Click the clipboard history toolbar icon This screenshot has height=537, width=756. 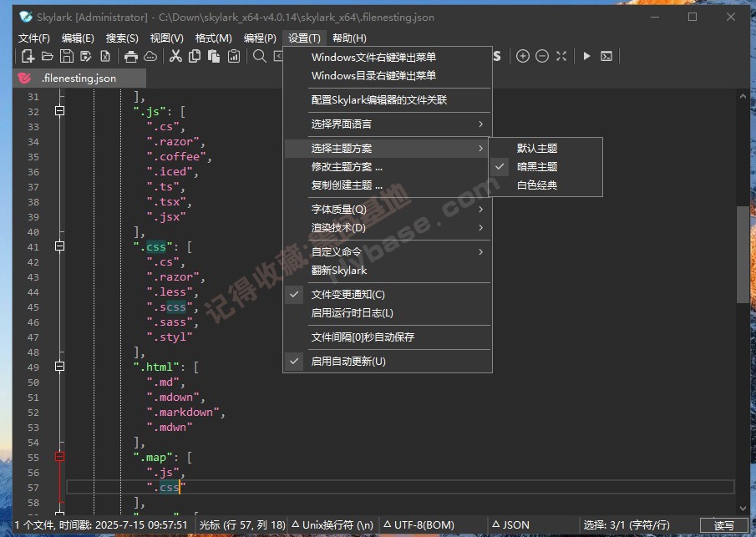(233, 57)
